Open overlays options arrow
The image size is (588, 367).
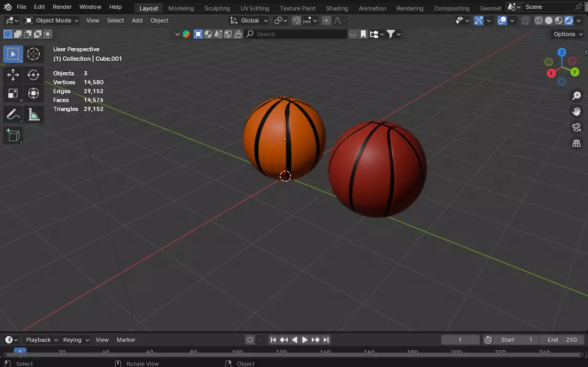[512, 20]
